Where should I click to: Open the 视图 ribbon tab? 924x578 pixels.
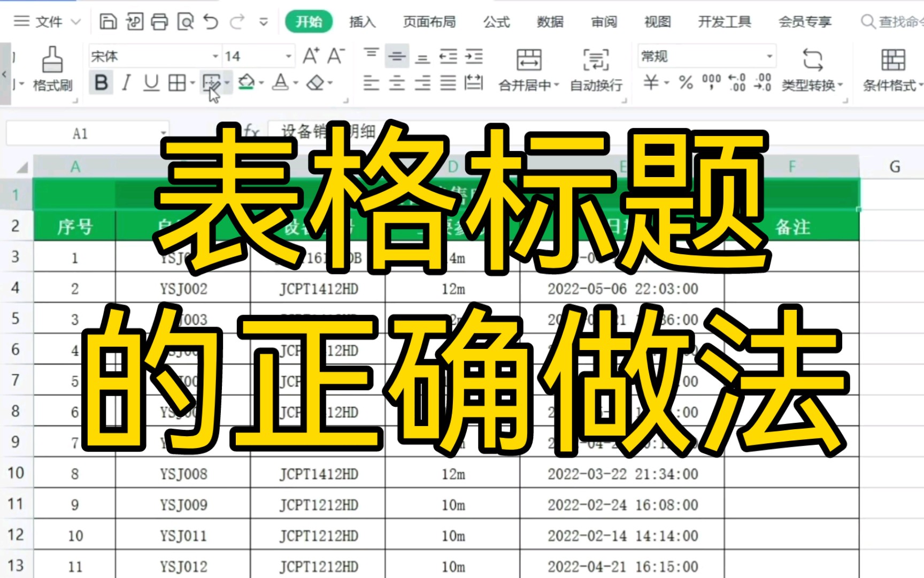click(658, 22)
